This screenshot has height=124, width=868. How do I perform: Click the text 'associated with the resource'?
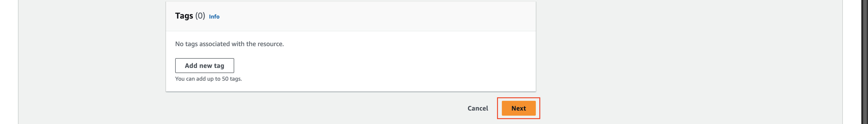click(242, 44)
